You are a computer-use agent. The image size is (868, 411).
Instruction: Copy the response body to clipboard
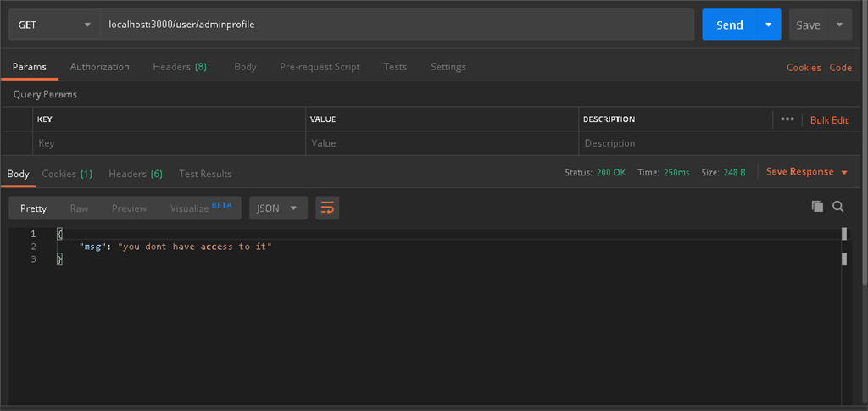coord(817,206)
